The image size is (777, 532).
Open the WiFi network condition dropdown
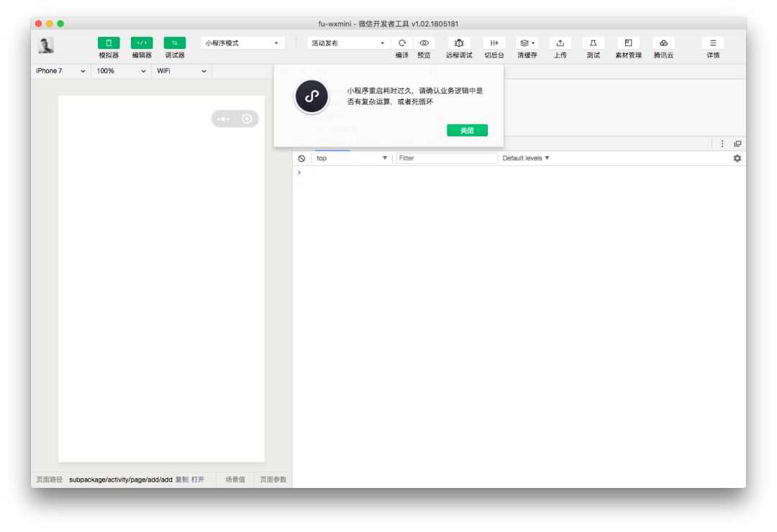(x=180, y=70)
